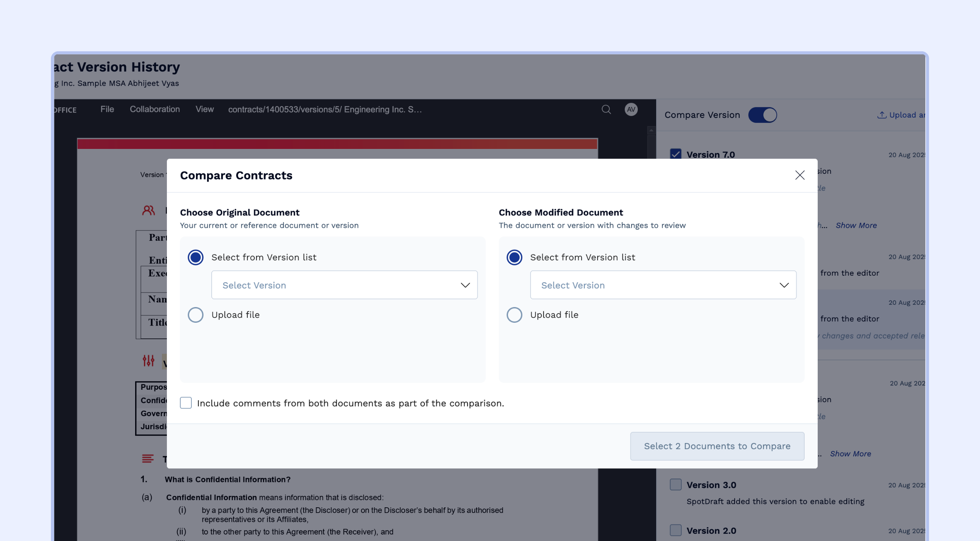Tick the Version 3.0 checkbox
This screenshot has height=541, width=980.
(676, 485)
